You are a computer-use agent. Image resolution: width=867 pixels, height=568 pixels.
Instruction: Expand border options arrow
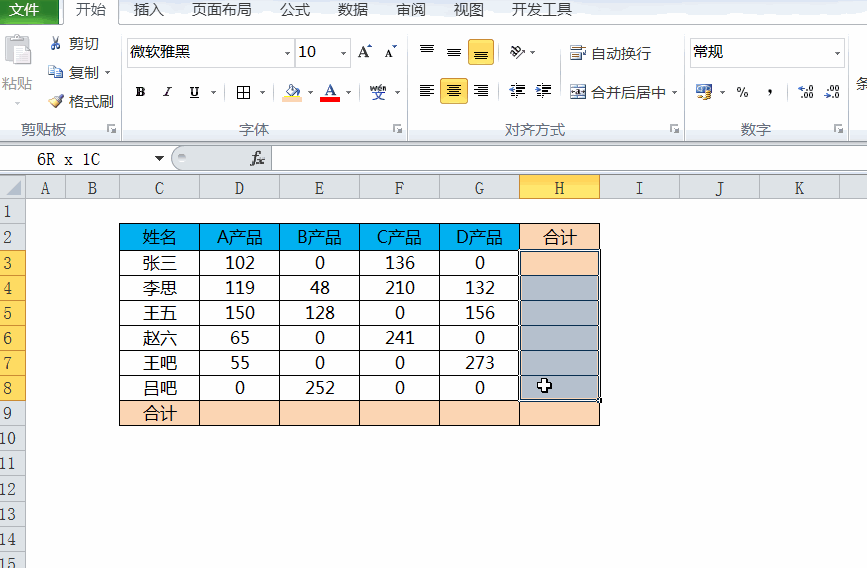point(263,92)
